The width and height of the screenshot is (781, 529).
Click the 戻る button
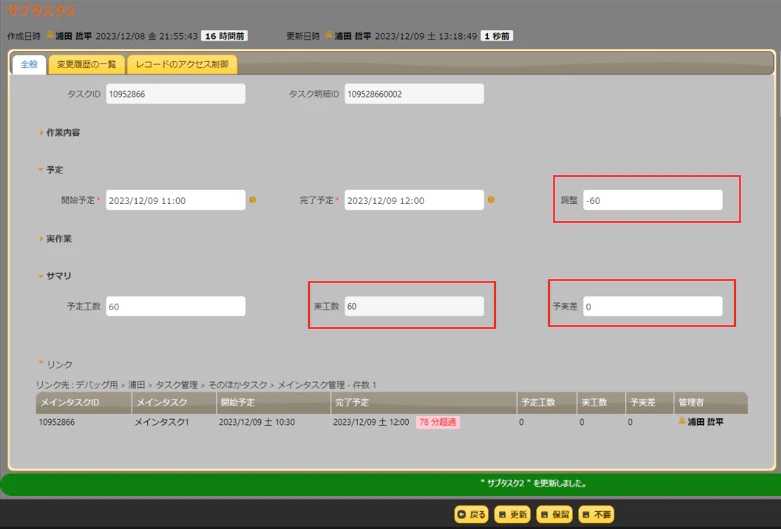click(x=471, y=515)
